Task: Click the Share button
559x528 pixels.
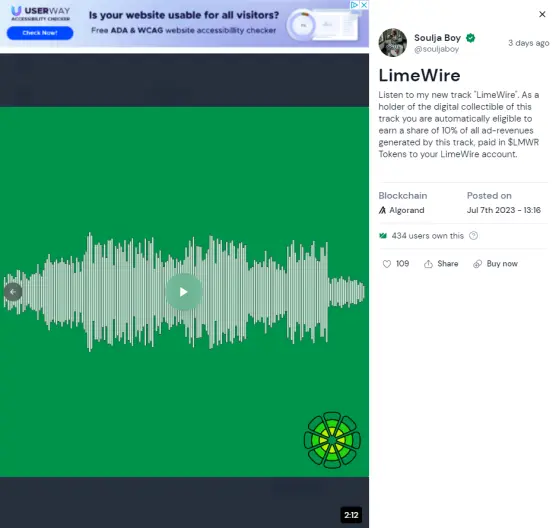Action: [441, 264]
